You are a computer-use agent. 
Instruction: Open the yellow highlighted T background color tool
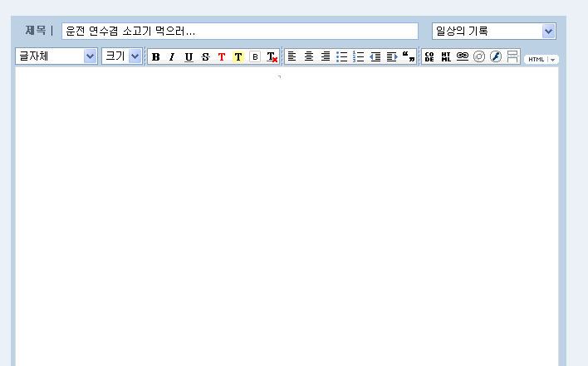pyautogui.click(x=238, y=57)
